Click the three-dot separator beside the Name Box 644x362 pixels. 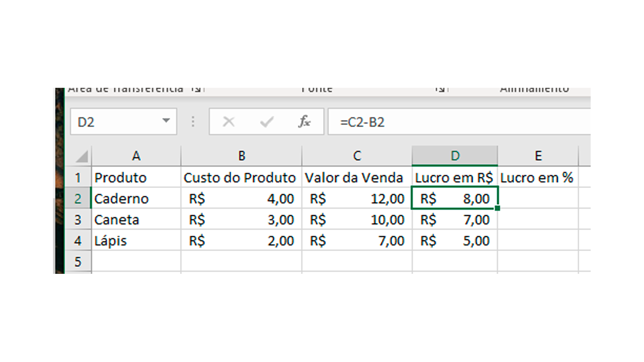coord(193,122)
